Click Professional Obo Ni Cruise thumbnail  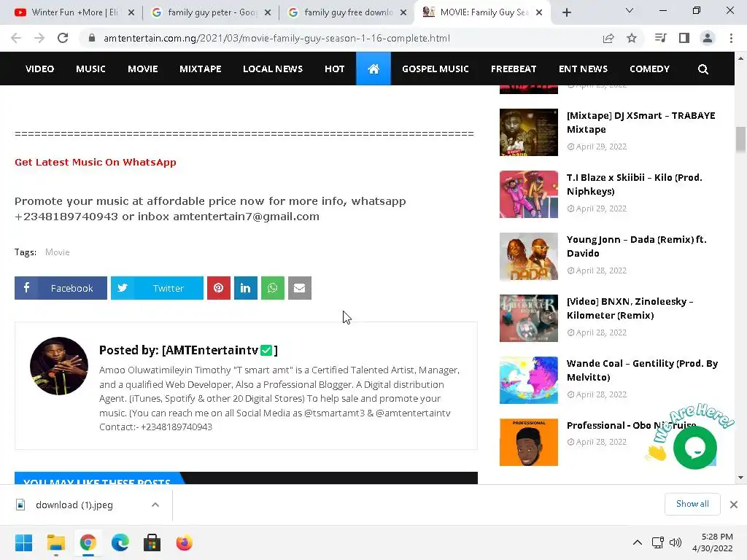[528, 442]
